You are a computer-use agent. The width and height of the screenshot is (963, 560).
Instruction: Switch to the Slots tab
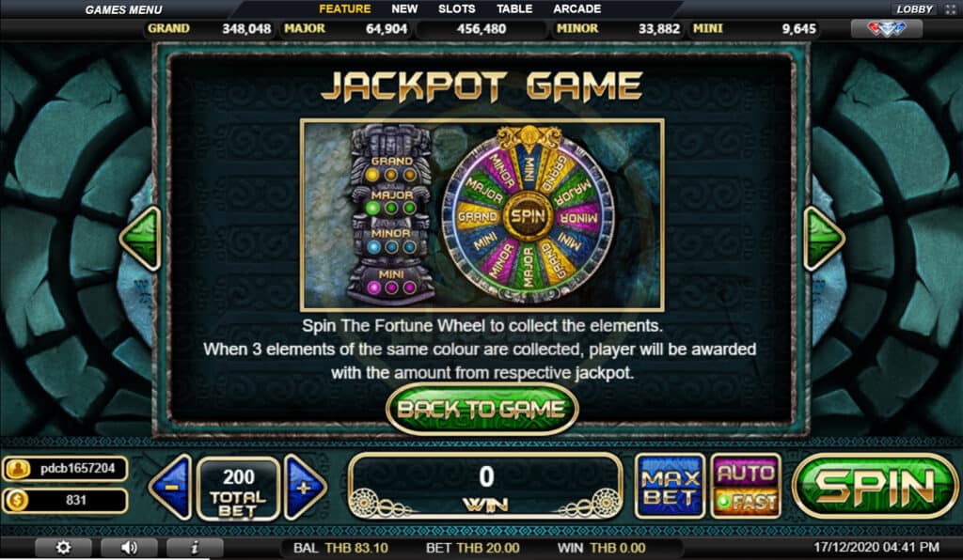pyautogui.click(x=456, y=9)
